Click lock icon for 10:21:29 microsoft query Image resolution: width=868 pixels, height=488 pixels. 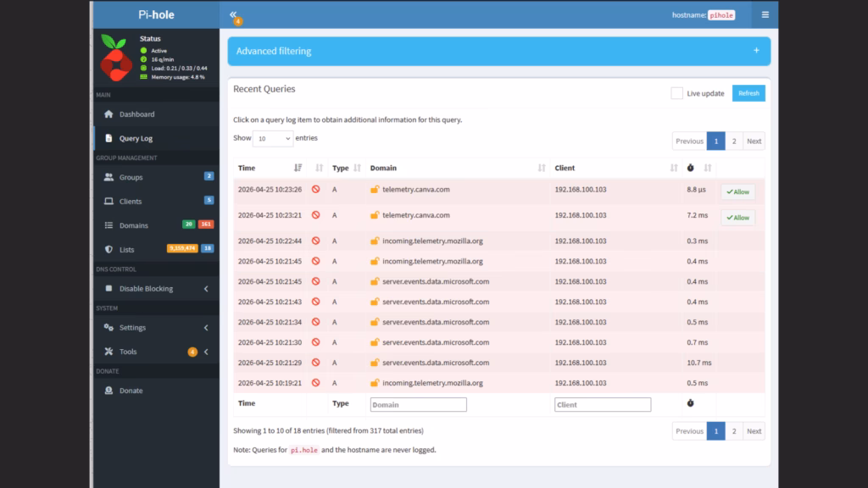pyautogui.click(x=375, y=363)
